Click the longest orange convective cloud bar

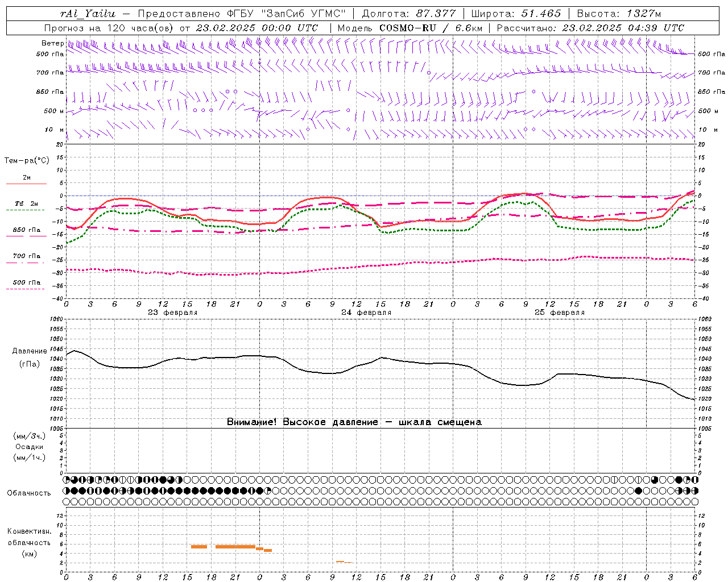pos(235,547)
